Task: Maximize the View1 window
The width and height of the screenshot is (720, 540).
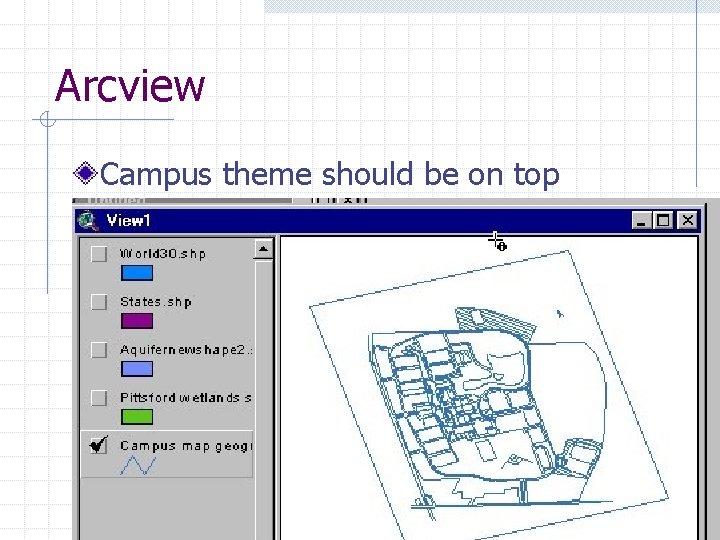Action: click(663, 221)
